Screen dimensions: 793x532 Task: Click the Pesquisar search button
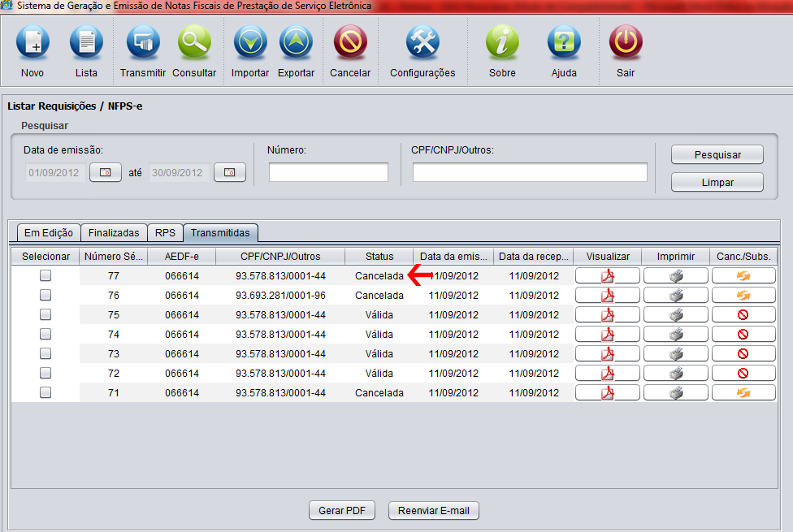pyautogui.click(x=717, y=155)
